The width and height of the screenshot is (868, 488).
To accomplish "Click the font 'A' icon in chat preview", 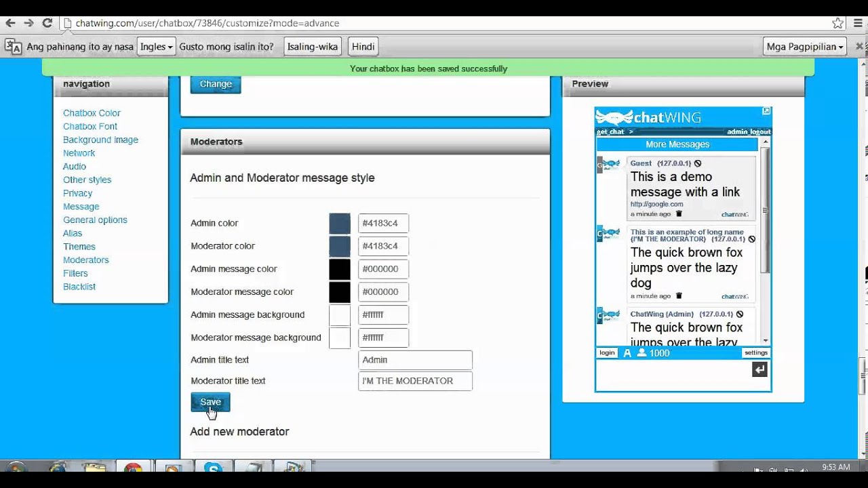I will [627, 353].
